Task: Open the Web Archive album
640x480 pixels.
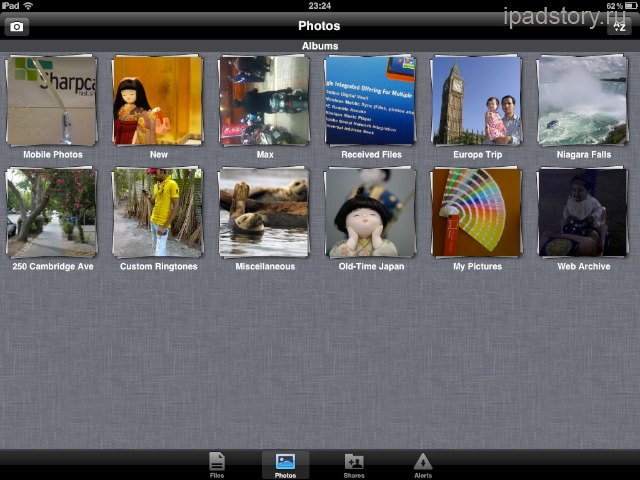Action: point(582,212)
